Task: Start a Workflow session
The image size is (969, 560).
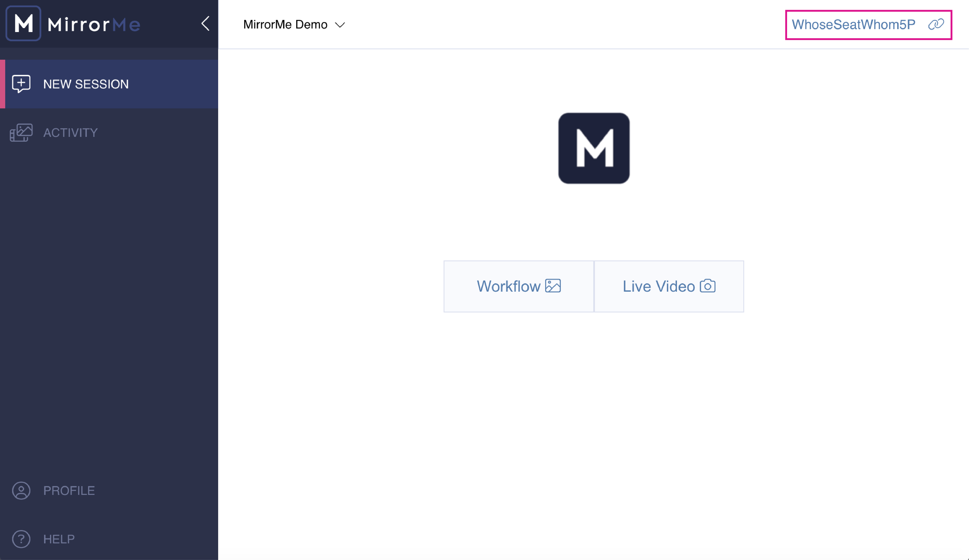Action: 518,286
